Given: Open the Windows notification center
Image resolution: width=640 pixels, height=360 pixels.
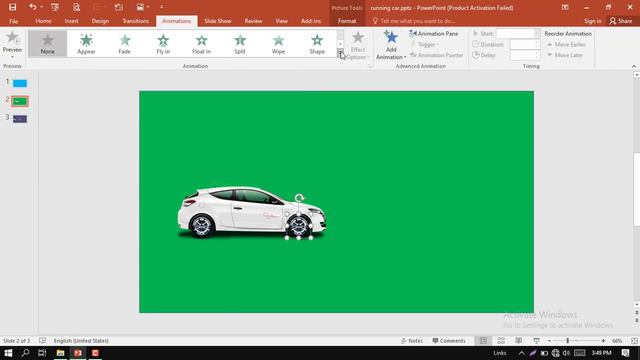Looking at the screenshot, I should [x=625, y=353].
